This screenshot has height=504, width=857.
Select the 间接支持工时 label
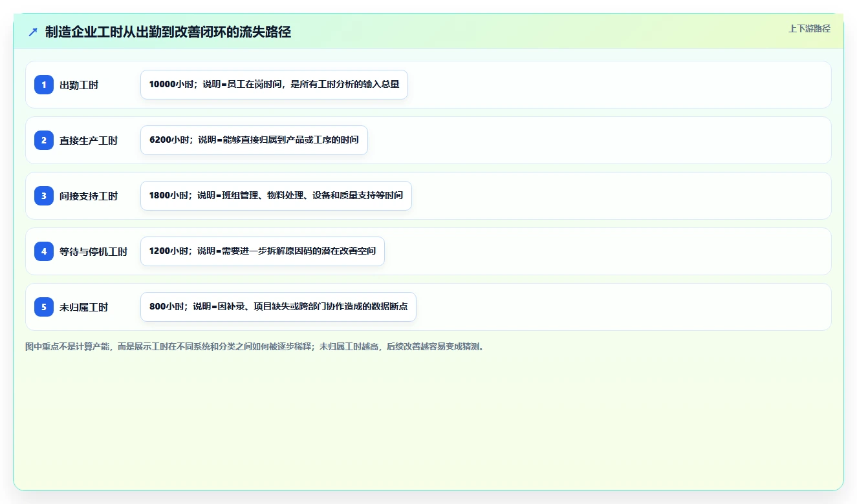(89, 196)
